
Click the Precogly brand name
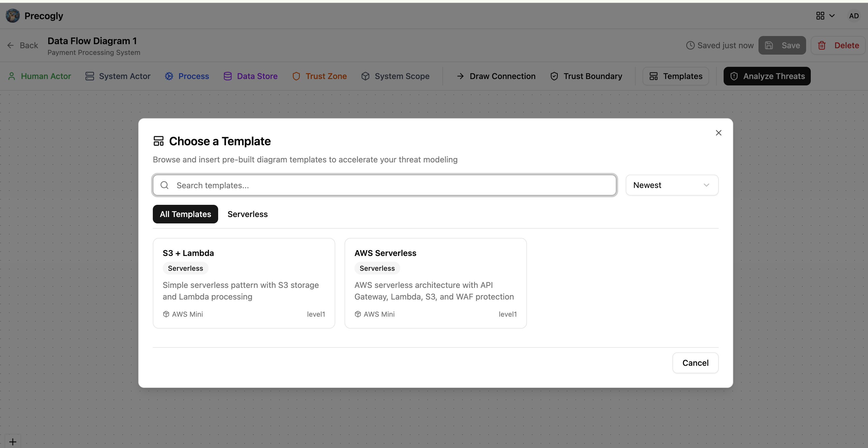click(44, 16)
